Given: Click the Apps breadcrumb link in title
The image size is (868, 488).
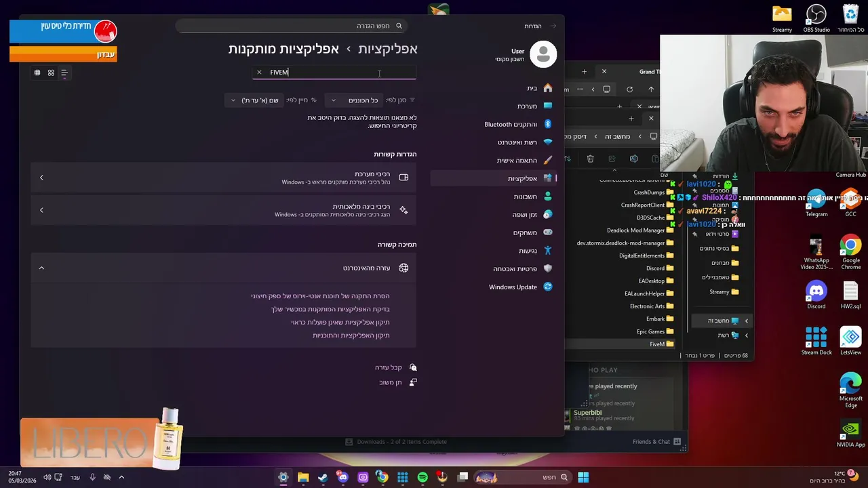Looking at the screenshot, I should [x=388, y=49].
